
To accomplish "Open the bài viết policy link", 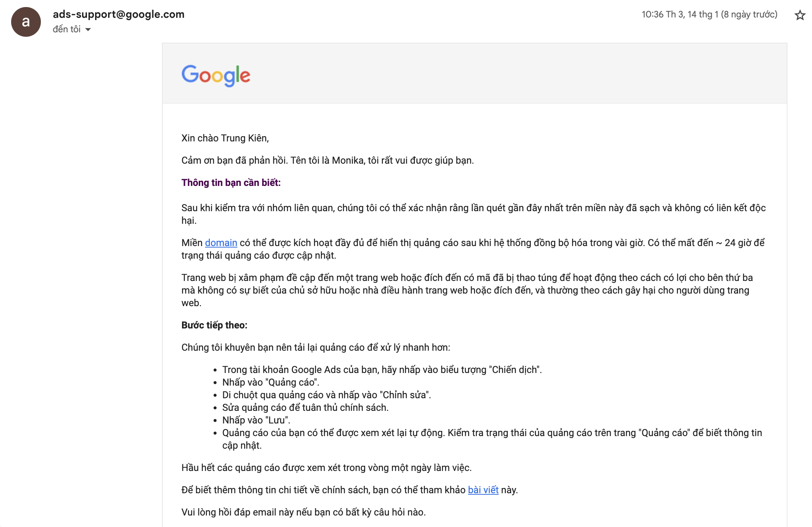I will click(x=483, y=490).
